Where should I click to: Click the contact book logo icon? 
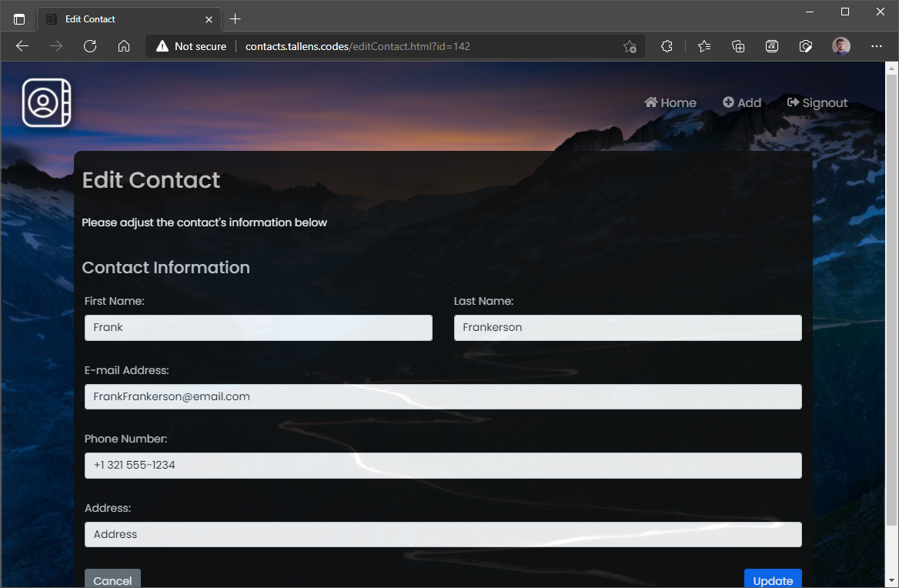point(46,102)
